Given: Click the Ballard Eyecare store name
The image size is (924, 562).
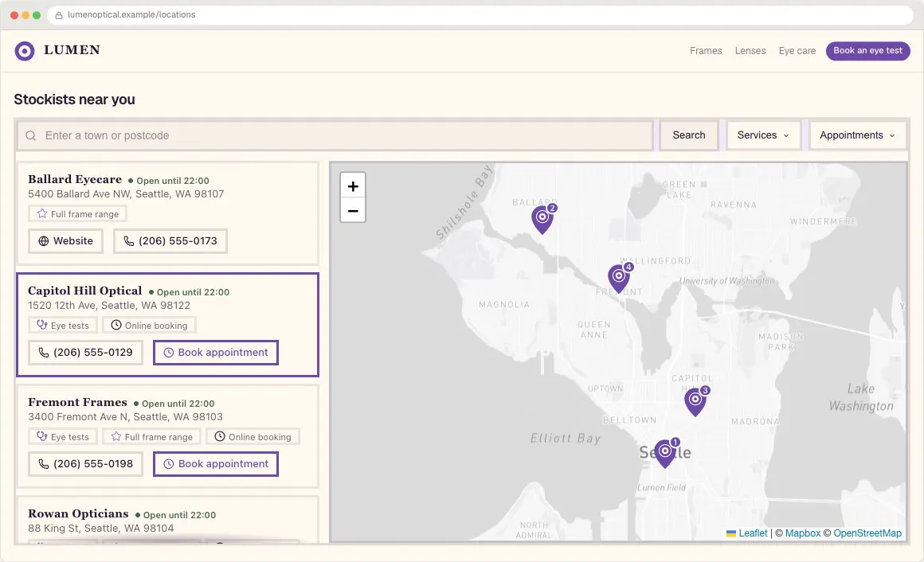Looking at the screenshot, I should pyautogui.click(x=75, y=179).
